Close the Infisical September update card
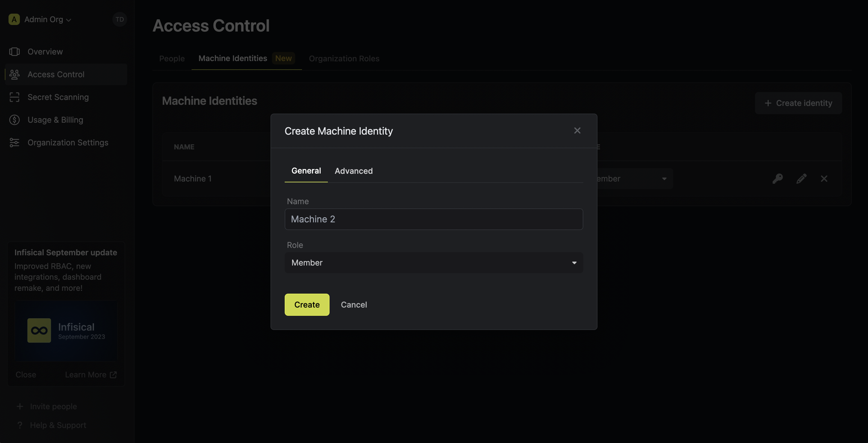The width and height of the screenshot is (868, 443). pos(26,375)
